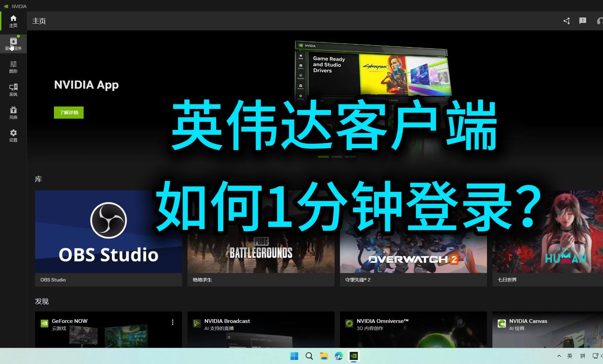Open the Windows Start menu
Viewport: 603px width, 364px height.
(294, 356)
